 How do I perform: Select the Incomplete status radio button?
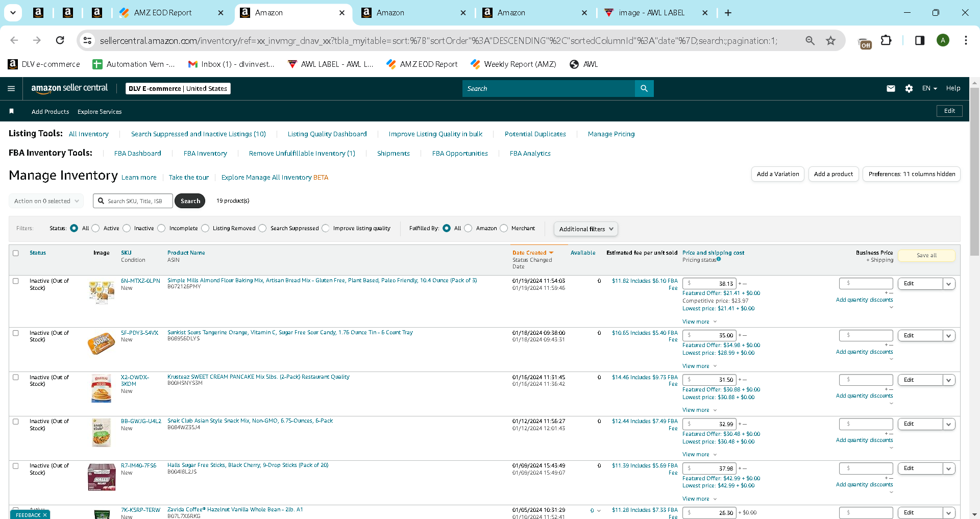click(161, 228)
